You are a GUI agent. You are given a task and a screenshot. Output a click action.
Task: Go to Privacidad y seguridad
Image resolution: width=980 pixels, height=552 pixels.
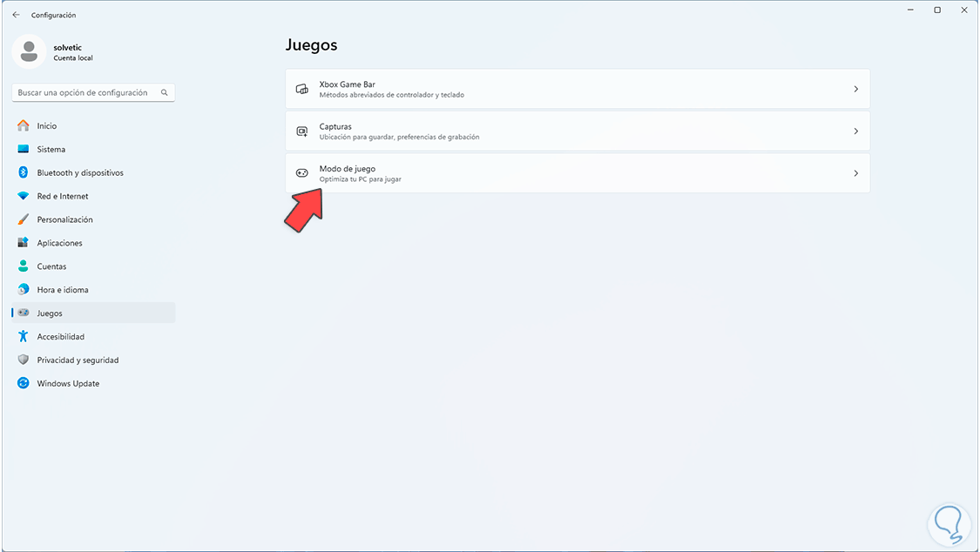[94, 360]
